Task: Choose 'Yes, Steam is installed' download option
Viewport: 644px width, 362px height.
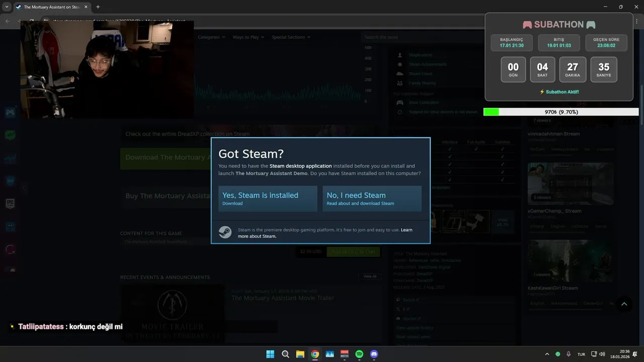Action: tap(268, 199)
